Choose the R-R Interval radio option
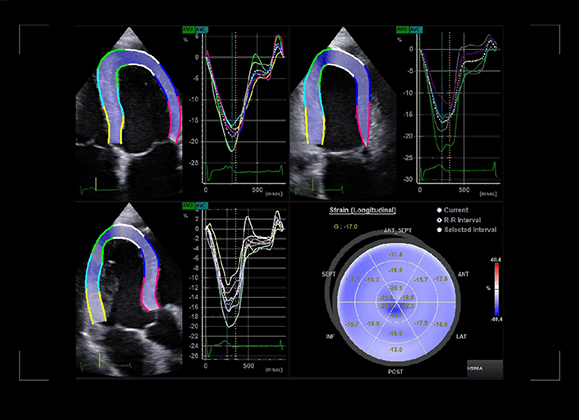The width and height of the screenshot is (579, 420). [x=439, y=220]
